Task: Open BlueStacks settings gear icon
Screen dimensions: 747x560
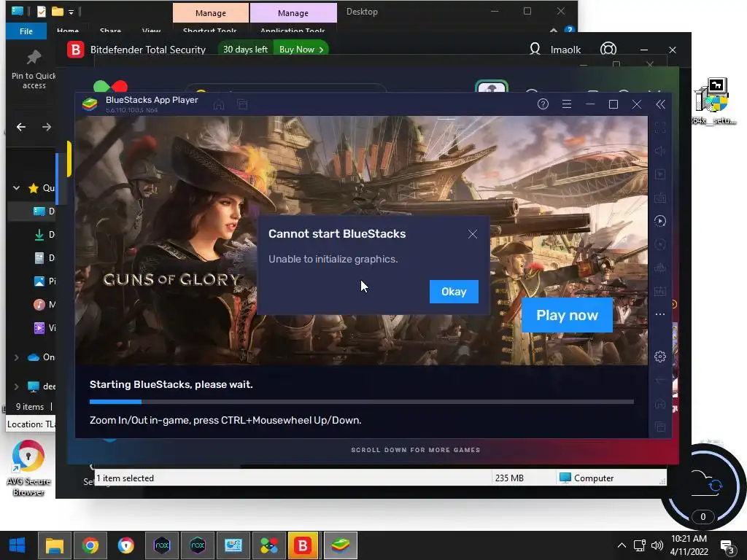Action: (x=659, y=357)
